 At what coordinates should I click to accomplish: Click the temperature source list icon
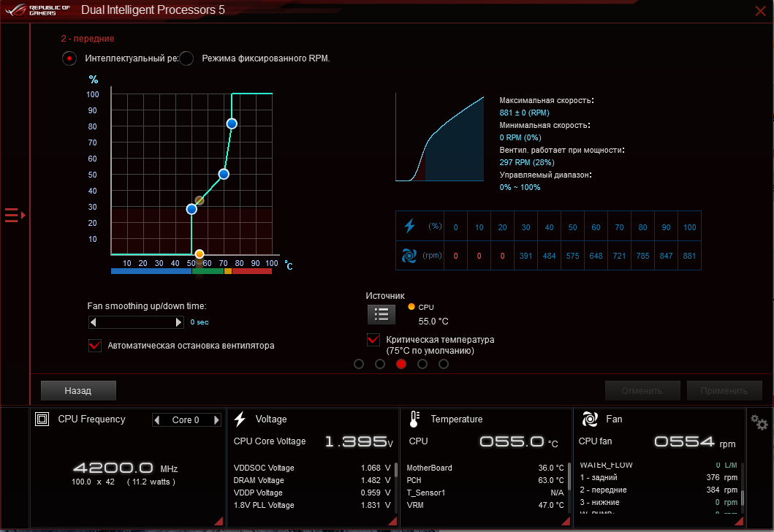tap(381, 314)
